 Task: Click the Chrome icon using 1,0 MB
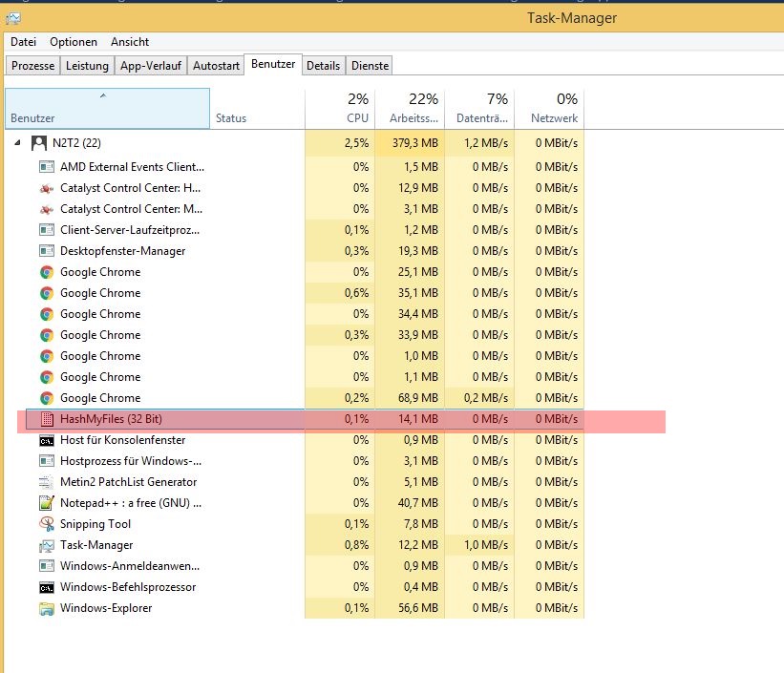(47, 356)
